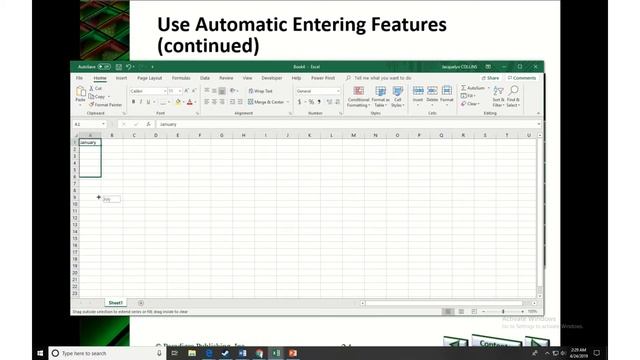Click the Insert cells icon
The height and width of the screenshot is (360, 640).
tap(418, 91)
